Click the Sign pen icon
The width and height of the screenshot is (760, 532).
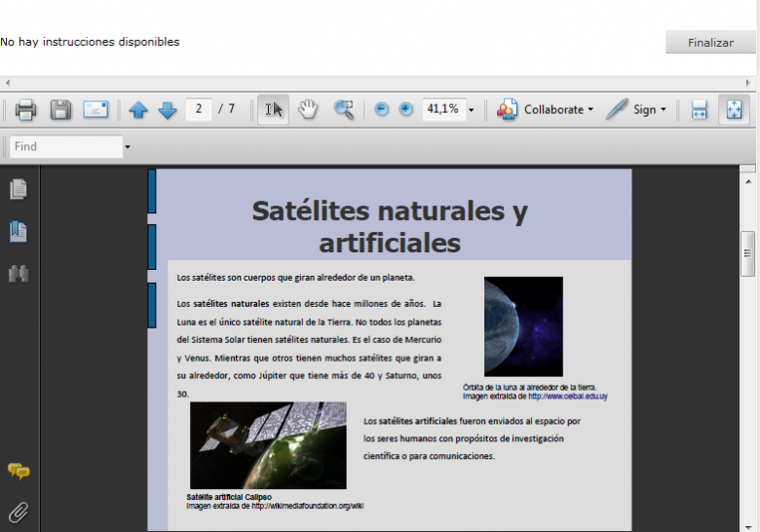point(617,109)
